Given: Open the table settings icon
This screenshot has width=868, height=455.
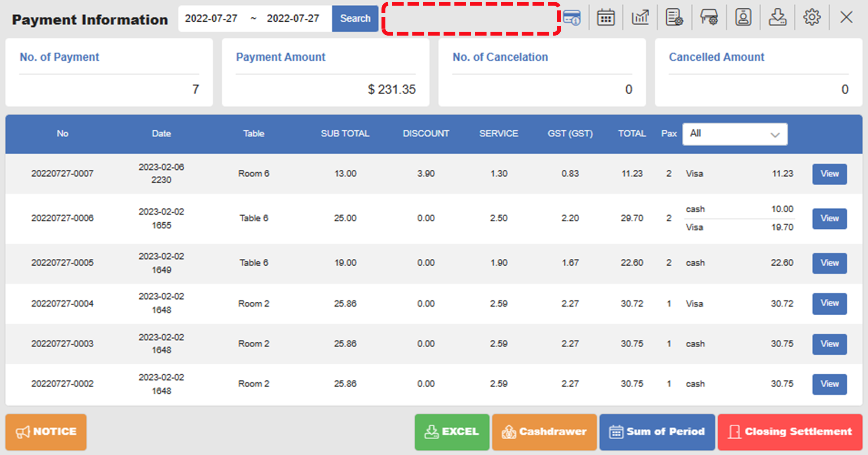Looking at the screenshot, I should 709,18.
